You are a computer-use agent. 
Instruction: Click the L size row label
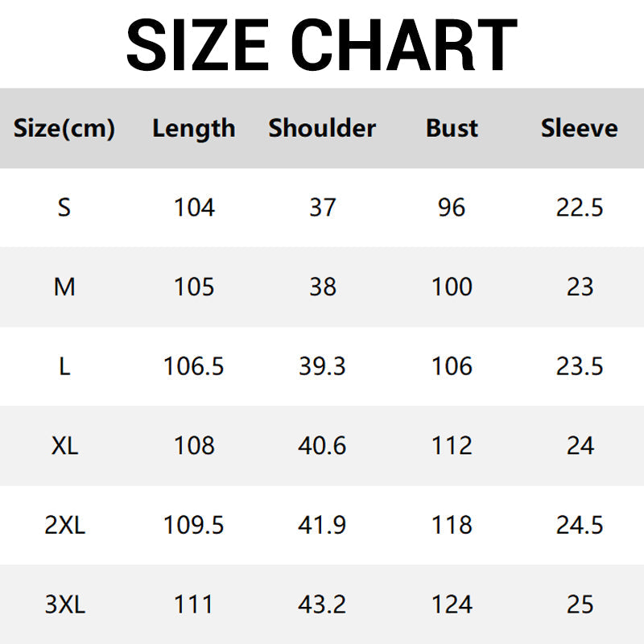coord(64,366)
